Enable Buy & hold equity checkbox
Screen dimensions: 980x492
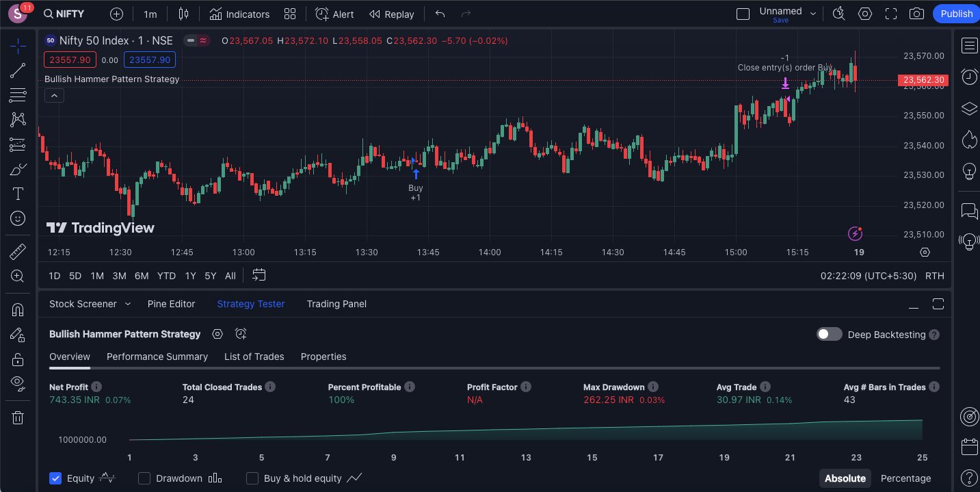click(252, 478)
